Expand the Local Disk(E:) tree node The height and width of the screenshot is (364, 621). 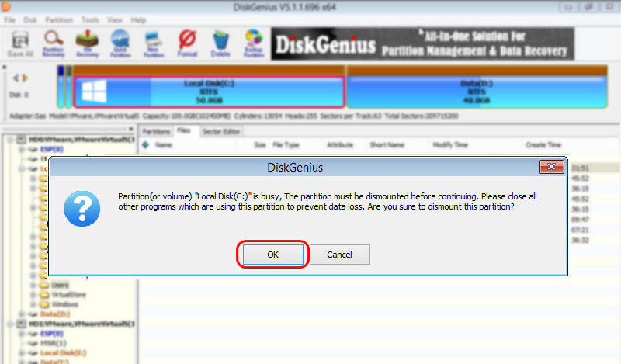(x=22, y=353)
